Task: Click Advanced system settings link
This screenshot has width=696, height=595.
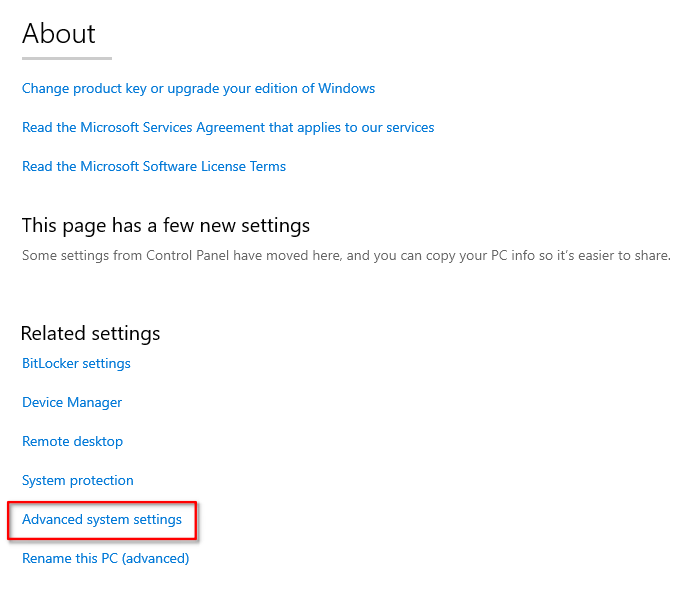Action: pos(102,520)
